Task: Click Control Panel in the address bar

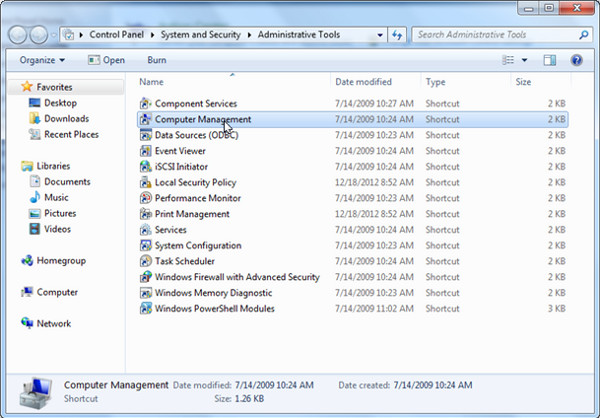Action: tap(116, 35)
